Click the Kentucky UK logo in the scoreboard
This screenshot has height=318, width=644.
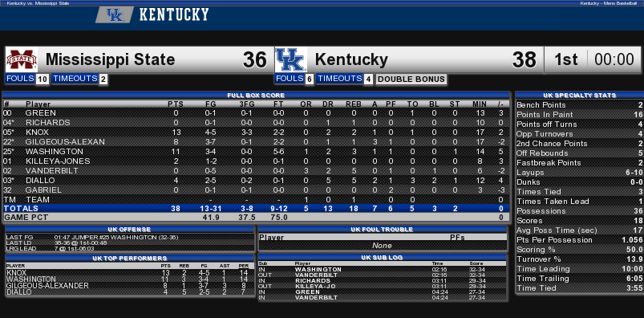tap(291, 60)
